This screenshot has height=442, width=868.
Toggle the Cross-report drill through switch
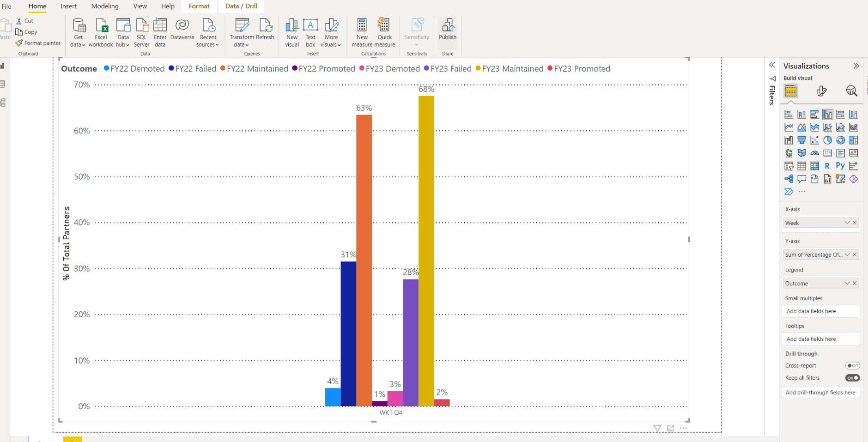pyautogui.click(x=852, y=366)
